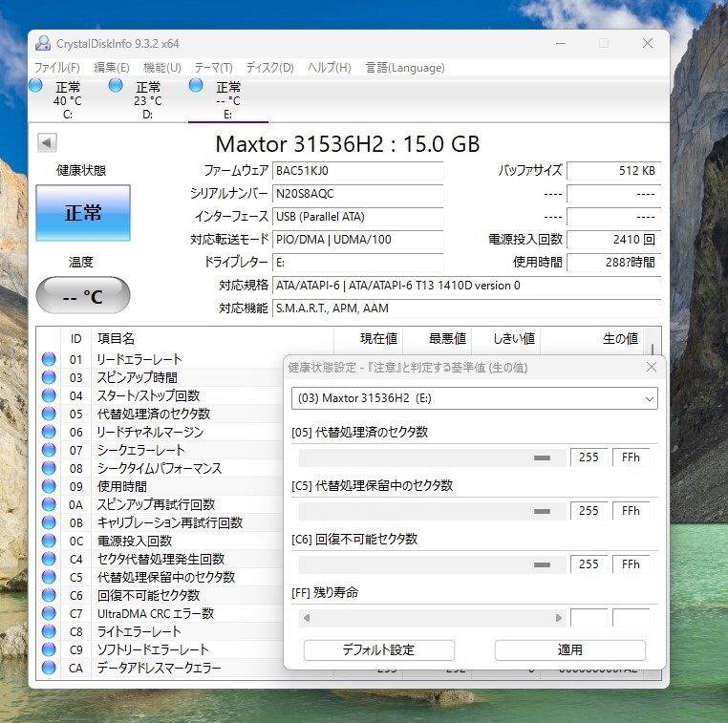Viewport: 728px width, 723px height.
Task: Click status circle for C7 UltraDMA CRC エラー数
Action: [49, 613]
